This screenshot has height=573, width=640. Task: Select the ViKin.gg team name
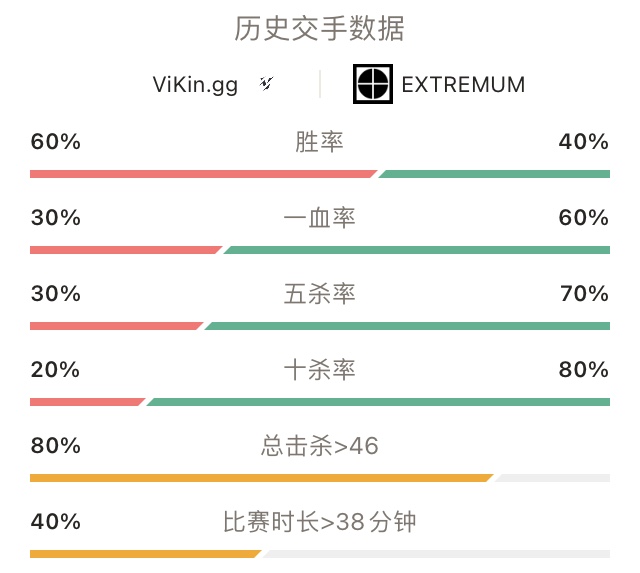pyautogui.click(x=195, y=85)
